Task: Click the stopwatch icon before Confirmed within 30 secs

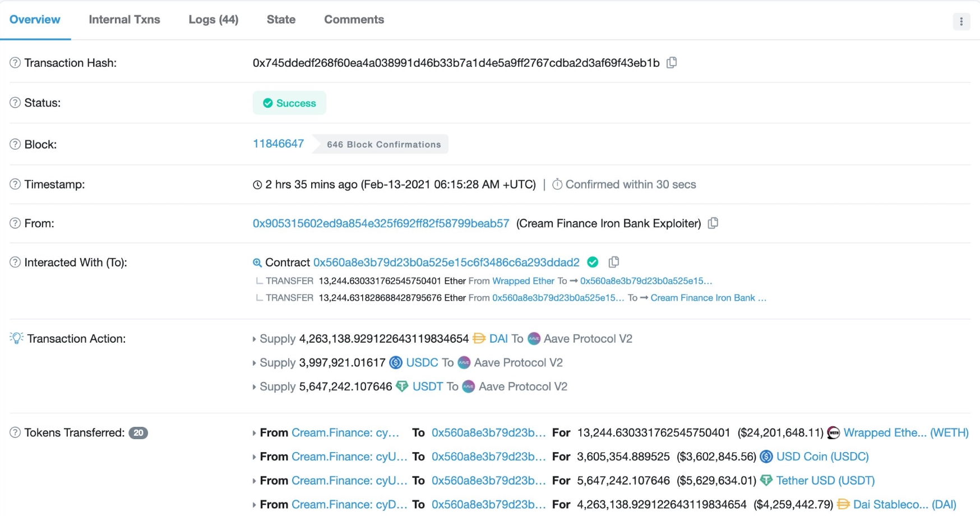Action: coord(557,184)
